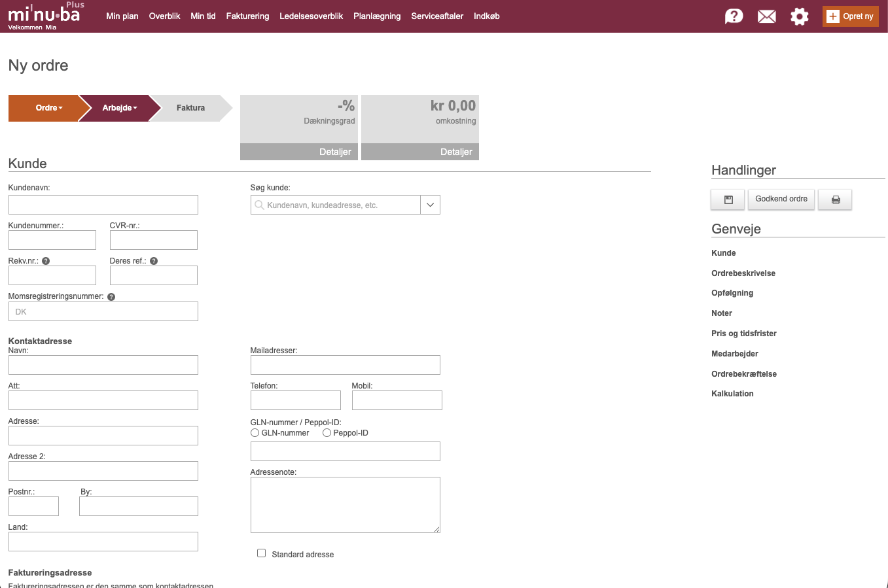Click help icon next to Rekv.nr.

[x=46, y=261]
